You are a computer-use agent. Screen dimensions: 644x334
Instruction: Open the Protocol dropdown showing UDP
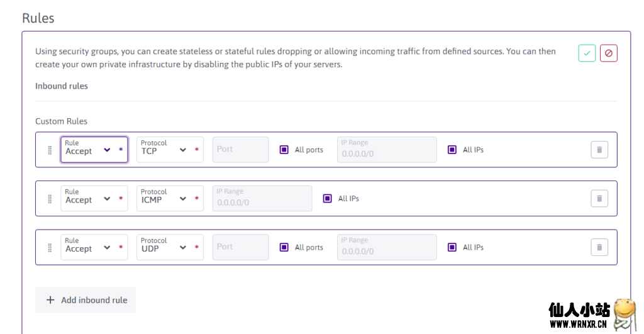169,247
